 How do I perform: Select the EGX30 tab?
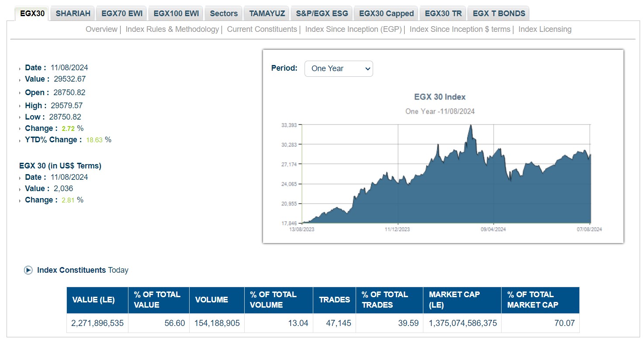[32, 14]
